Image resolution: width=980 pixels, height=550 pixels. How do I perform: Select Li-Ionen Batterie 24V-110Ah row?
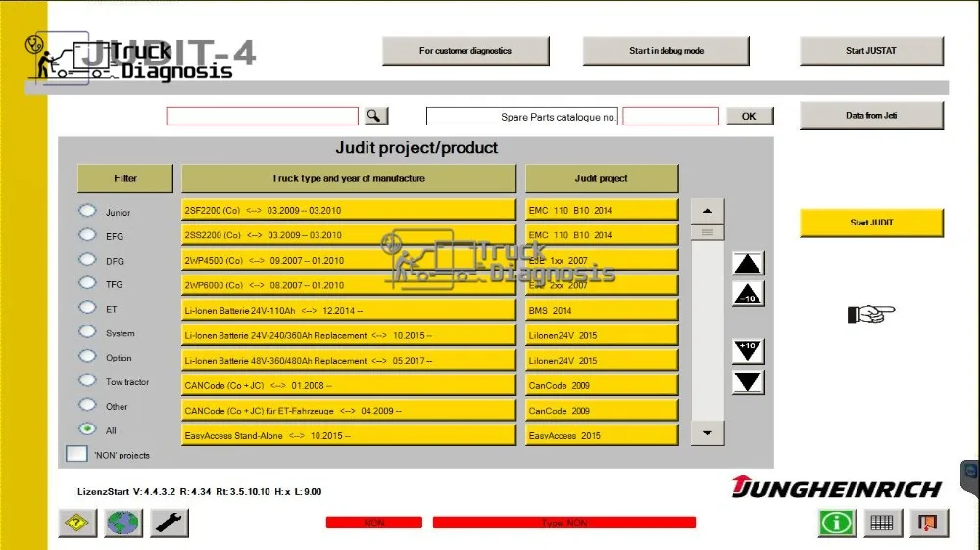click(x=349, y=310)
